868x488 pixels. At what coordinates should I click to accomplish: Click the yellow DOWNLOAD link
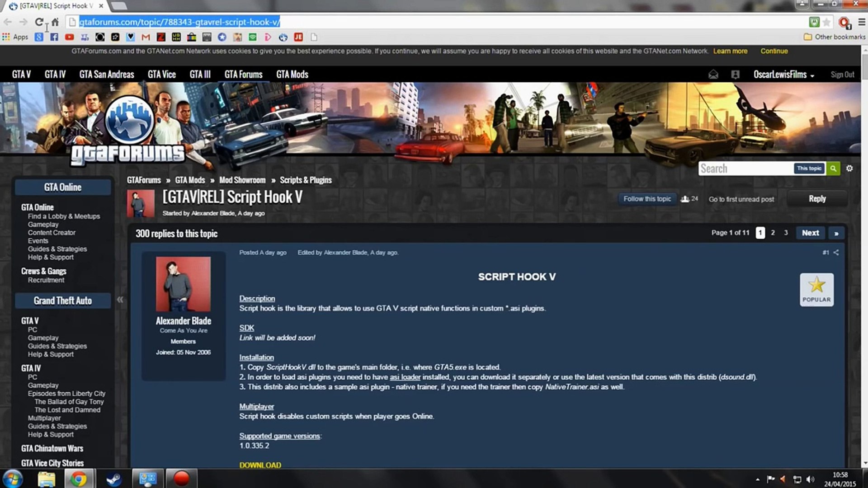(x=260, y=465)
